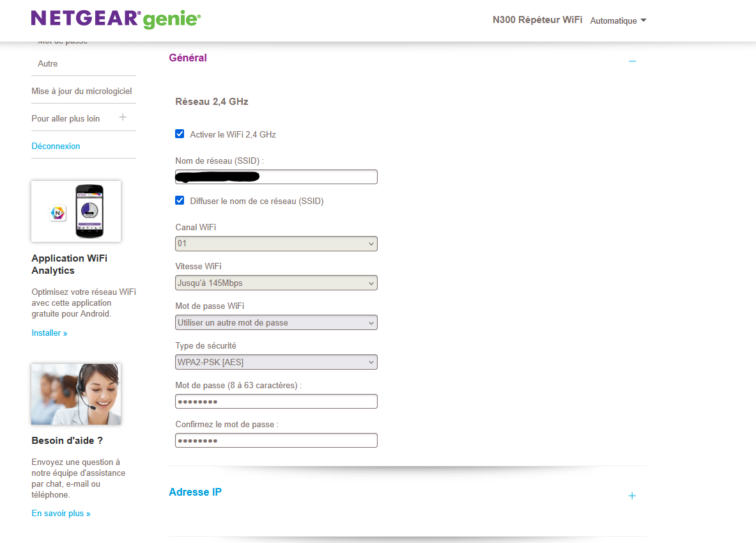Viewport: 756px width, 543px height.
Task: Click the Installer » link
Action: pyautogui.click(x=49, y=333)
